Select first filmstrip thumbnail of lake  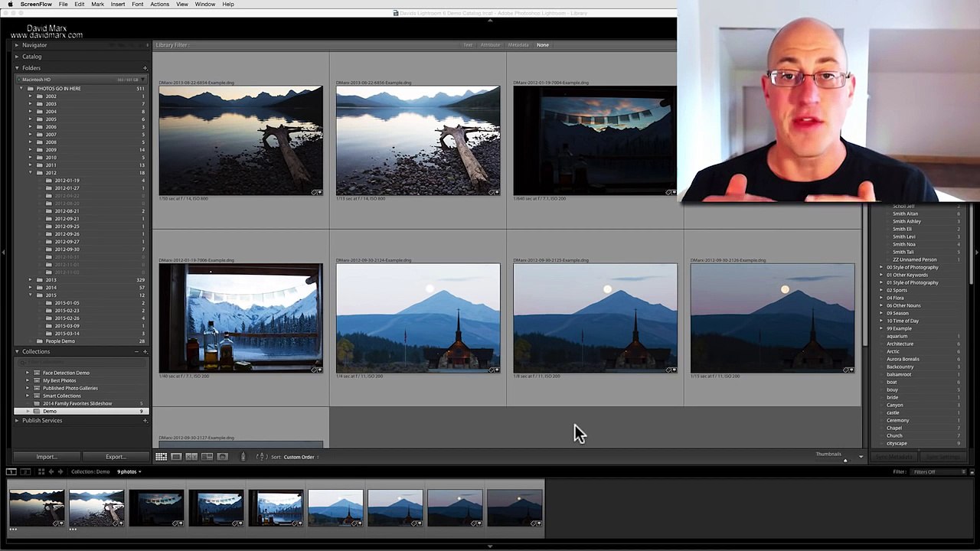[37, 508]
